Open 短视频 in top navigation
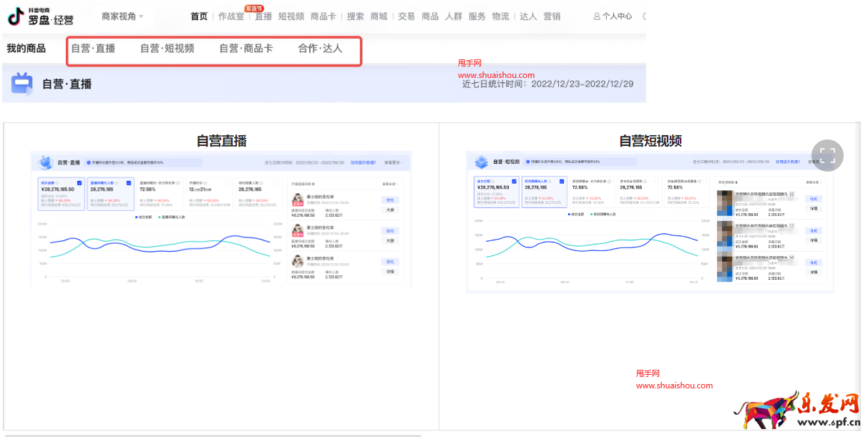The image size is (868, 437). [x=291, y=16]
